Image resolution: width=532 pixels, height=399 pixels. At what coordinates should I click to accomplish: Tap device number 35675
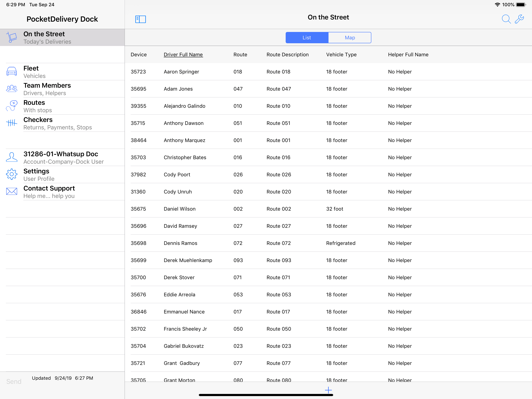click(138, 209)
